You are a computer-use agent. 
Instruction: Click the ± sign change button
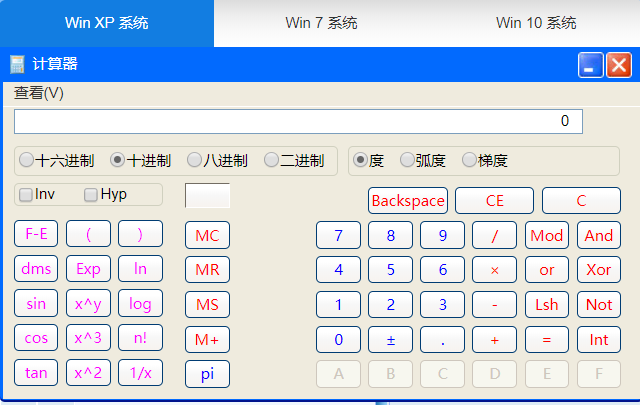[x=390, y=339]
